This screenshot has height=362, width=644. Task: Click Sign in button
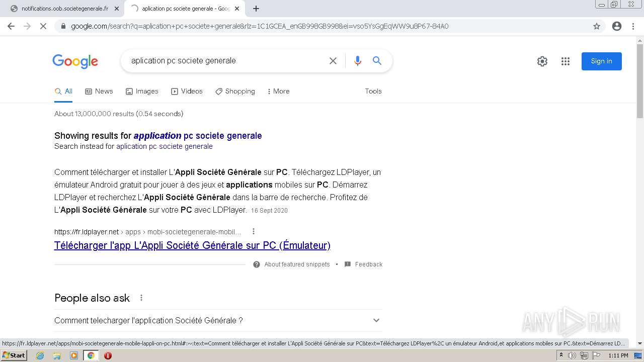[602, 61]
